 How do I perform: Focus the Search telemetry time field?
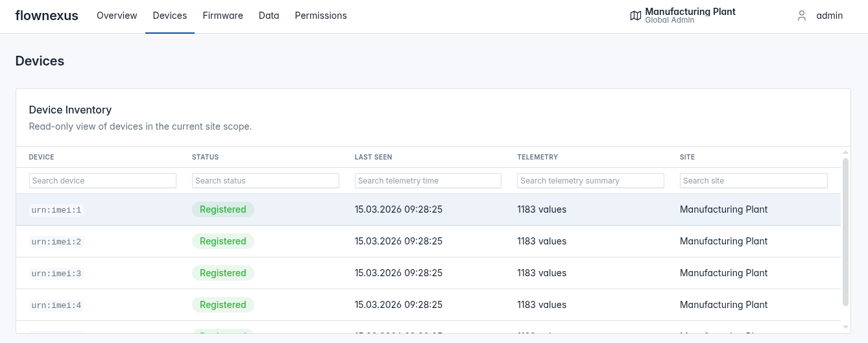(428, 181)
